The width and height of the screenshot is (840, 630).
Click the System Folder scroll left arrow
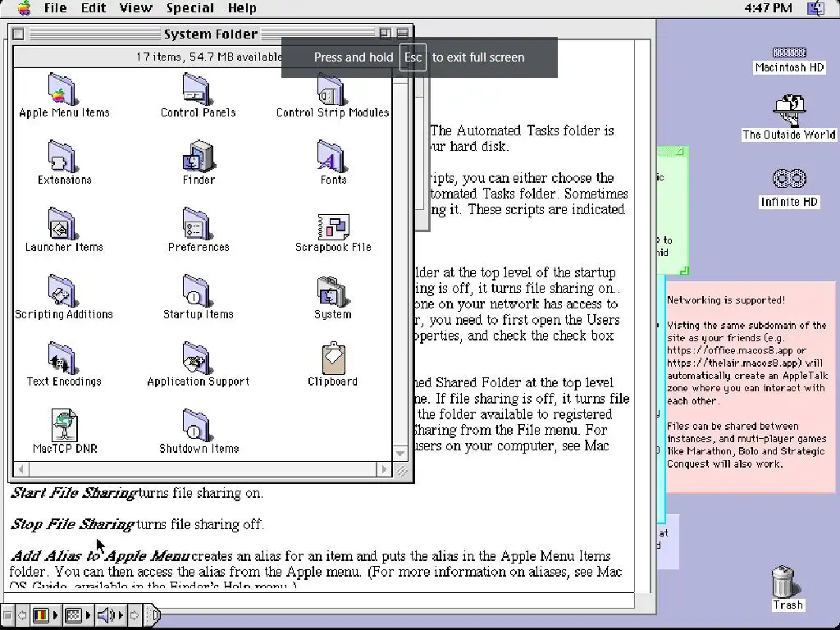21,469
